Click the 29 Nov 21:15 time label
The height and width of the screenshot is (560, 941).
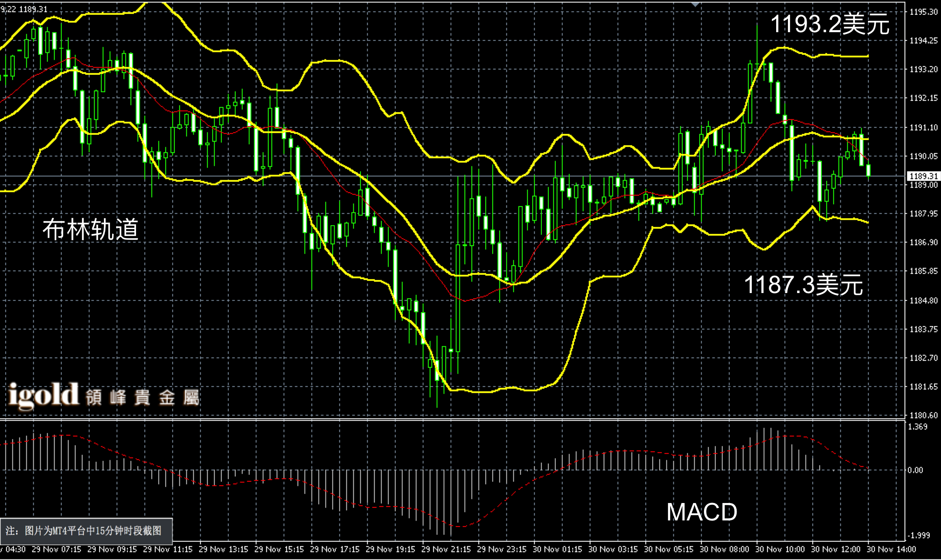pos(446,550)
